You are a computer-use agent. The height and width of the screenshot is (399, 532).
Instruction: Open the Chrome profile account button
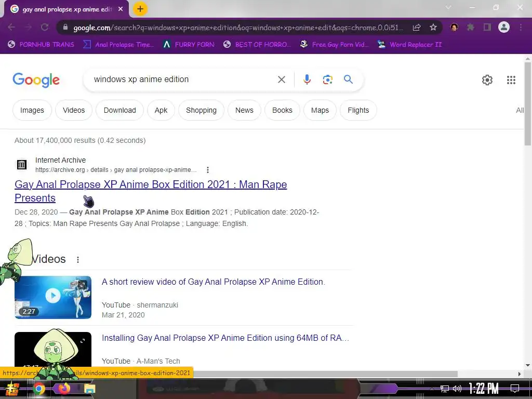[x=504, y=27]
